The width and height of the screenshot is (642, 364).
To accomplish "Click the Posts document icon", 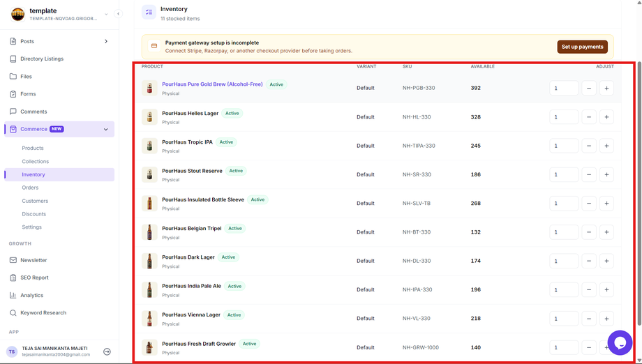I will (13, 41).
